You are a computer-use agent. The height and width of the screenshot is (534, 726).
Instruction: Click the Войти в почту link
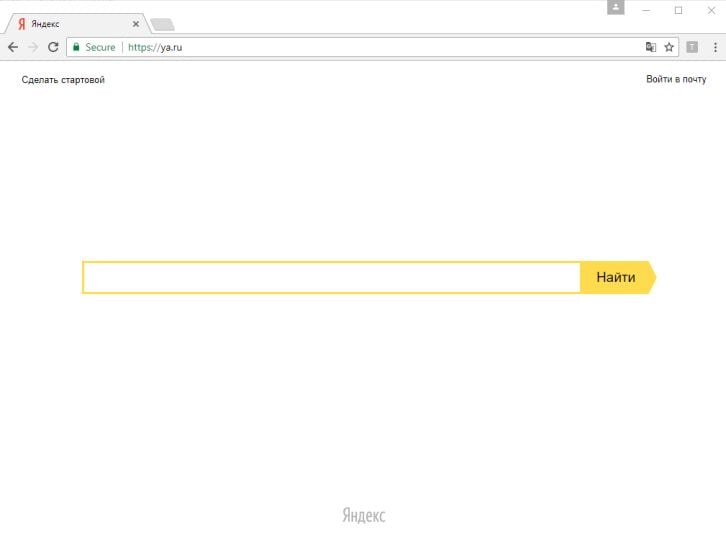pyautogui.click(x=676, y=79)
